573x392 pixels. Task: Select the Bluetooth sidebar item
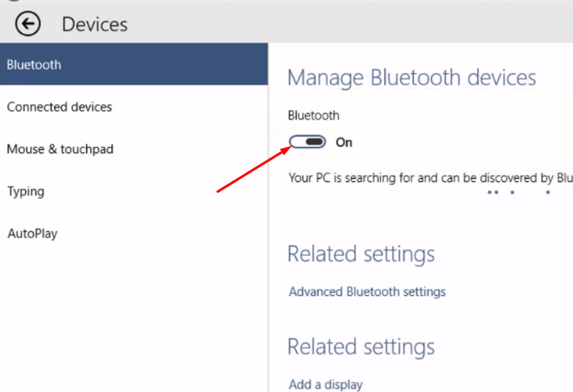point(34,65)
